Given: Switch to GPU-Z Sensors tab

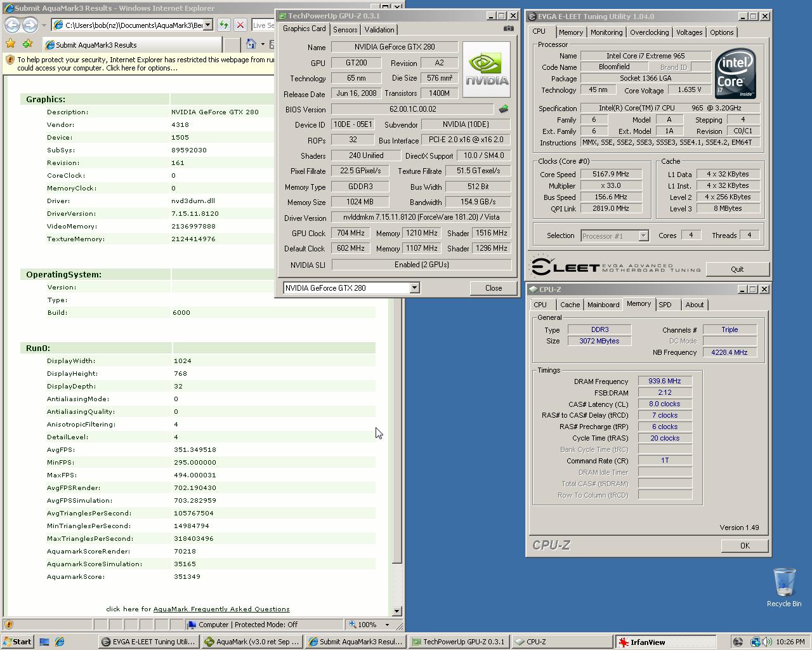Looking at the screenshot, I should 345,30.
